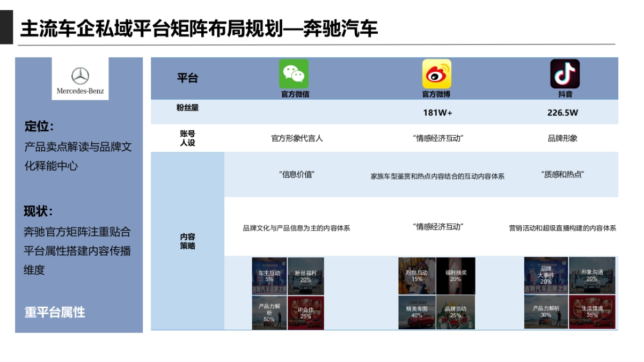Viewport: 644px width, 362px height.
Task: Open the 产品力解析 50% thumbnail
Action: pos(268,312)
